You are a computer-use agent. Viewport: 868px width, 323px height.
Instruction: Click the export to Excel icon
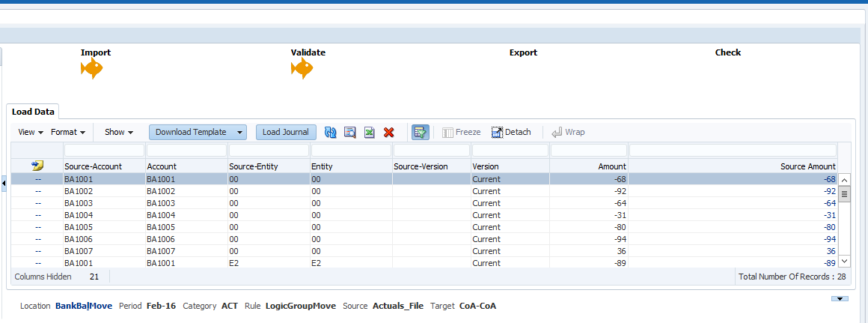[369, 132]
